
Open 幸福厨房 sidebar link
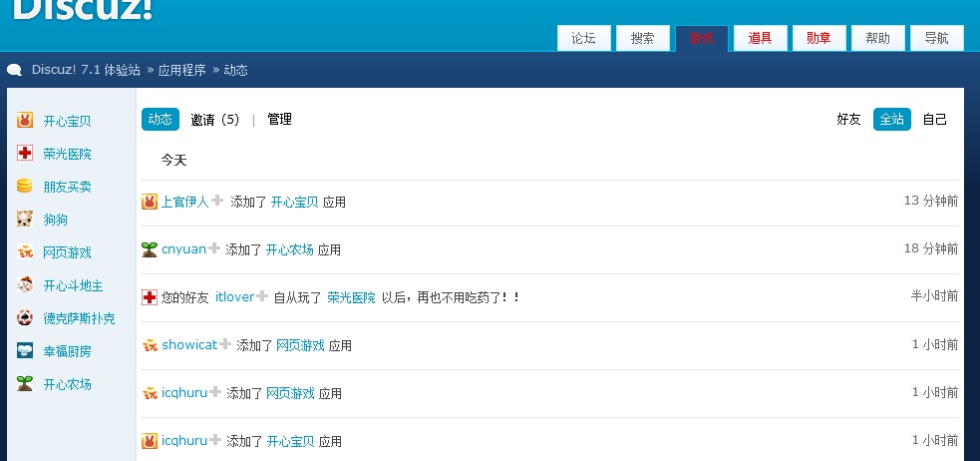tap(67, 351)
